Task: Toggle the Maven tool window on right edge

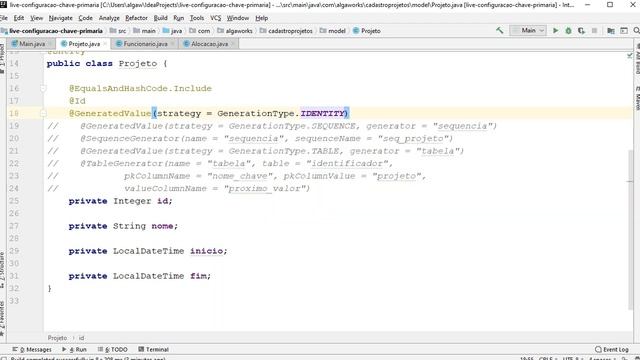Action: coord(637,97)
